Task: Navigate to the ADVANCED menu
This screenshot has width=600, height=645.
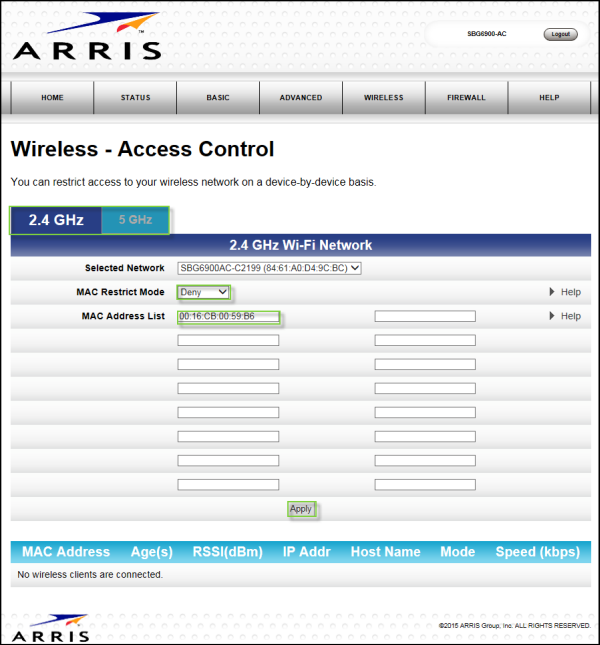Action: click(x=301, y=98)
